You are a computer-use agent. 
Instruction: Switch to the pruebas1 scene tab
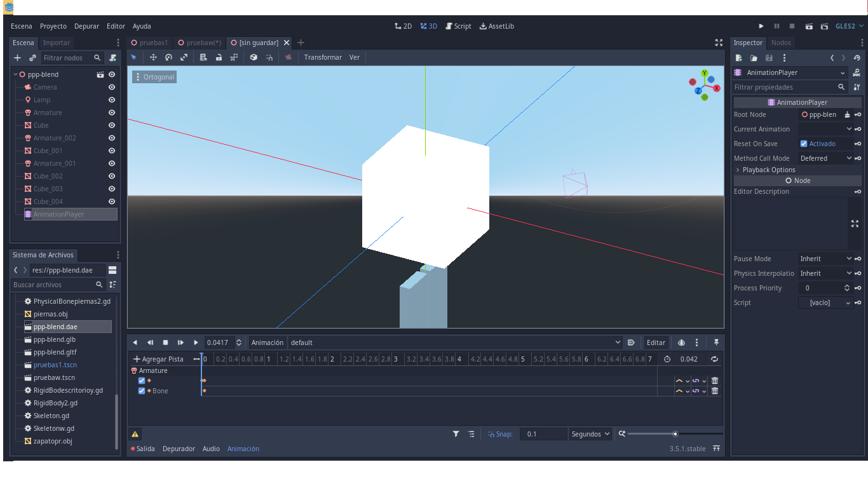150,43
